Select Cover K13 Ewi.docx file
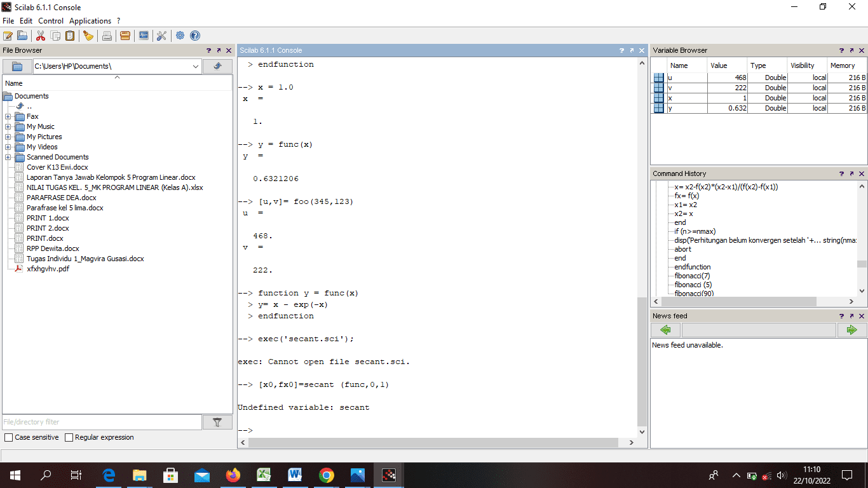This screenshot has height=488, width=868. click(x=57, y=167)
